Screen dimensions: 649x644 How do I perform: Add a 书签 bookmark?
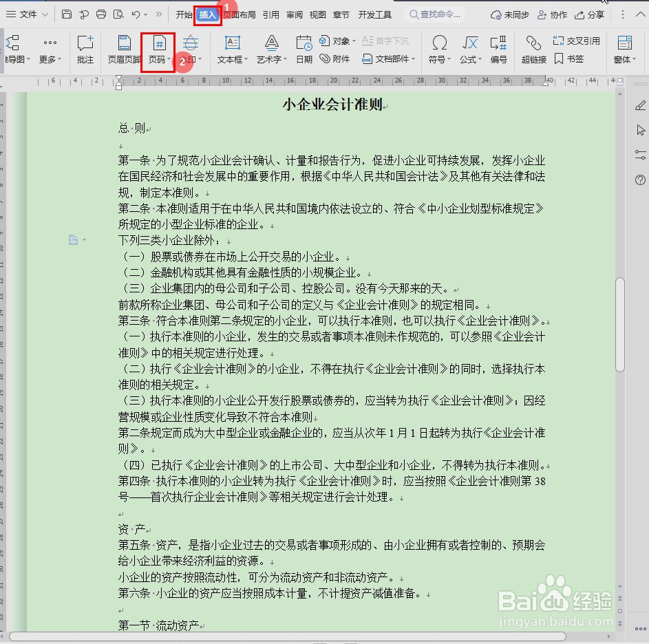point(568,59)
